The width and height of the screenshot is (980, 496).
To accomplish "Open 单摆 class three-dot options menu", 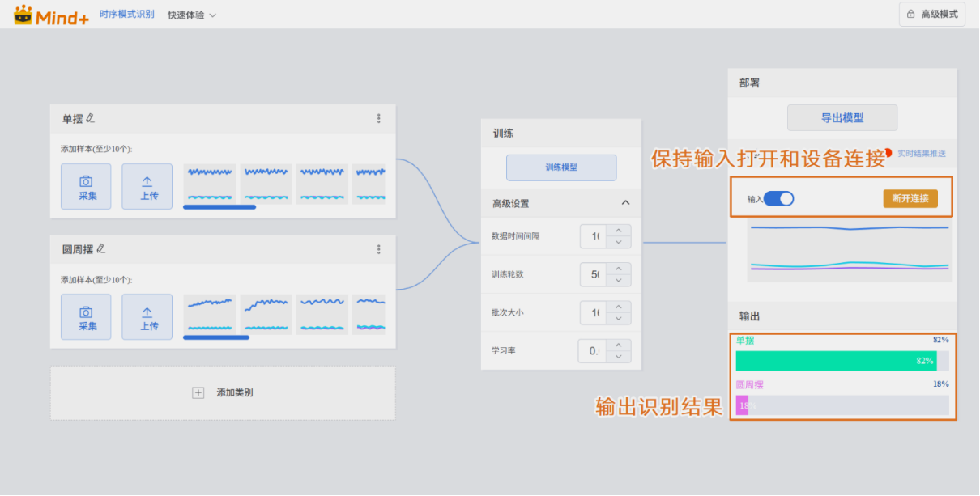I will 378,118.
